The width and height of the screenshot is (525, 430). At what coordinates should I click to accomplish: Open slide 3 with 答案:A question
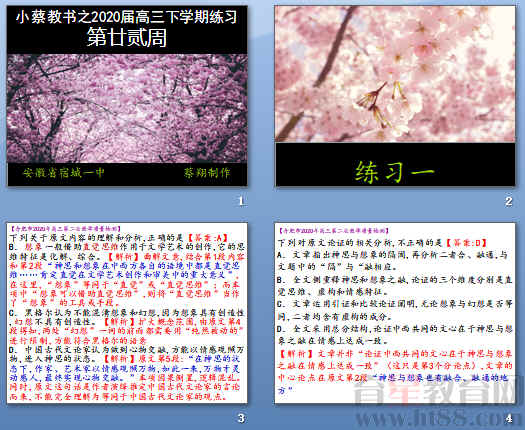(x=127, y=313)
